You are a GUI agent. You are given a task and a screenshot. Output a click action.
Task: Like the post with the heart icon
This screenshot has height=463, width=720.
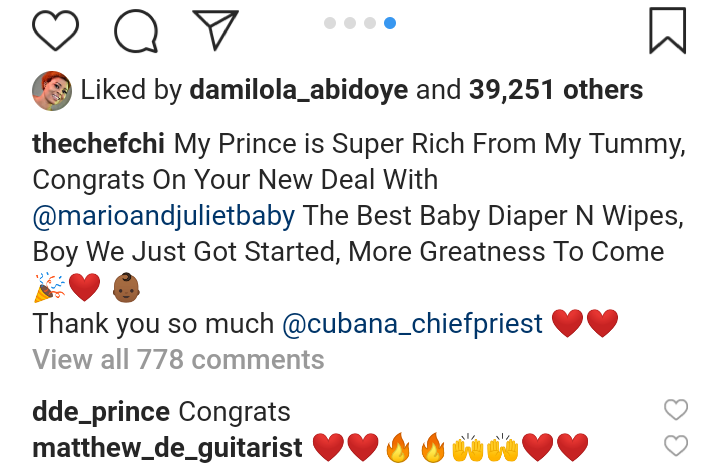tap(55, 30)
